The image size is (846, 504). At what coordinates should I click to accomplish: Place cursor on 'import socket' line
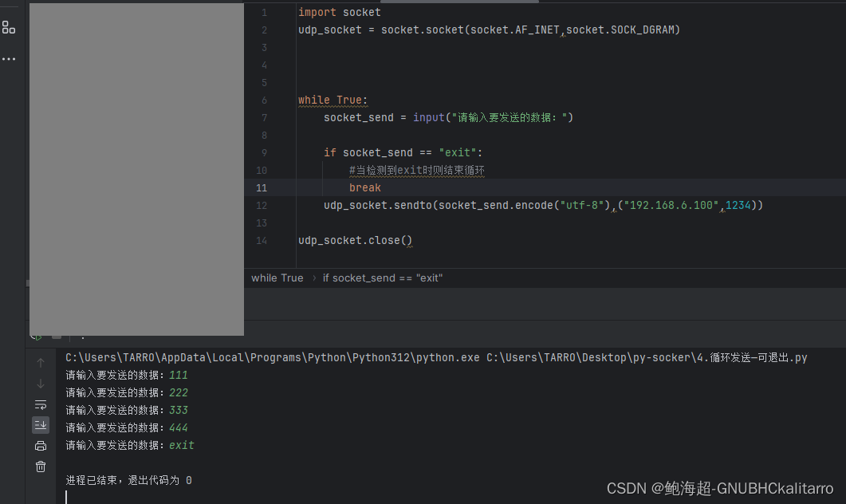tap(340, 13)
